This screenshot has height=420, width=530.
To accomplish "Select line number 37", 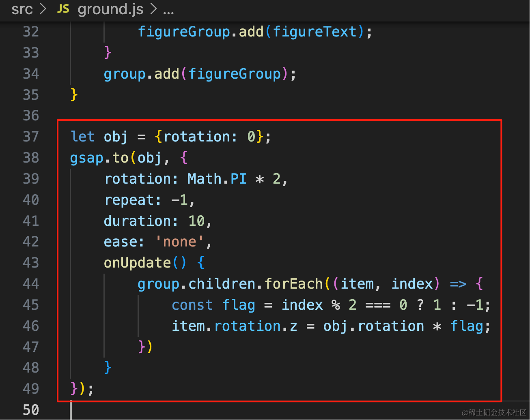I will 31,137.
